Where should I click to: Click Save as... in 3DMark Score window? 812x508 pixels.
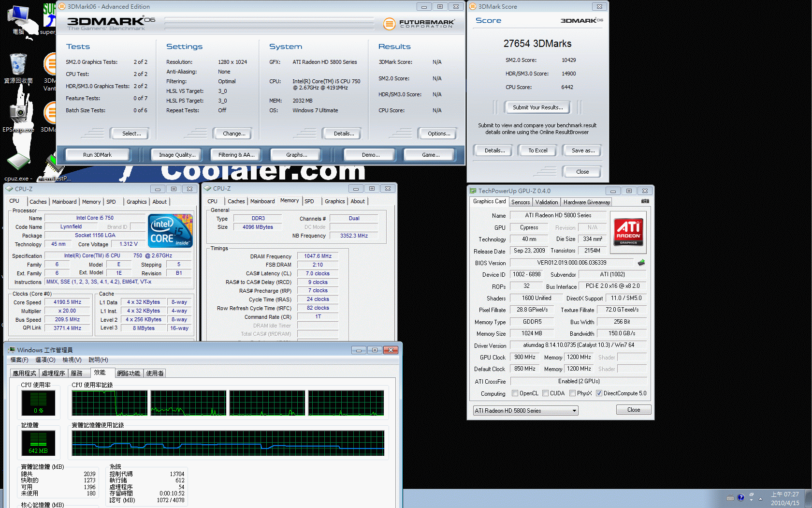pos(583,150)
